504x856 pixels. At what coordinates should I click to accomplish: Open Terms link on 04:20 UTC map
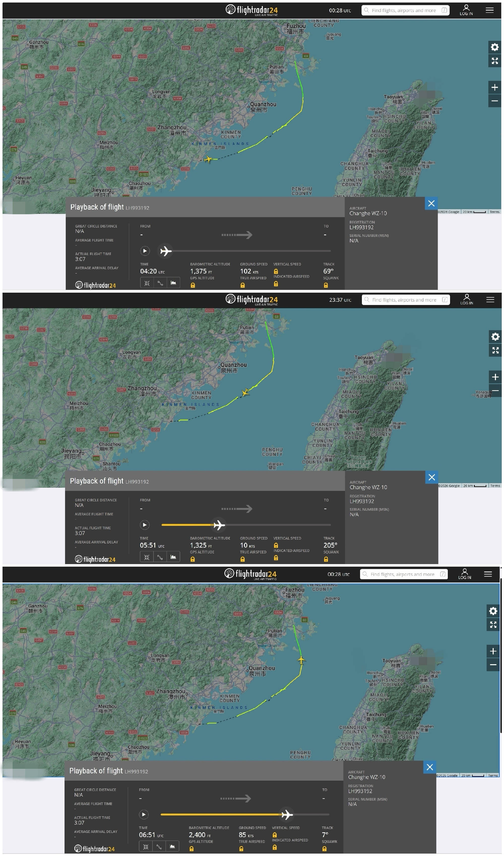[x=494, y=212]
